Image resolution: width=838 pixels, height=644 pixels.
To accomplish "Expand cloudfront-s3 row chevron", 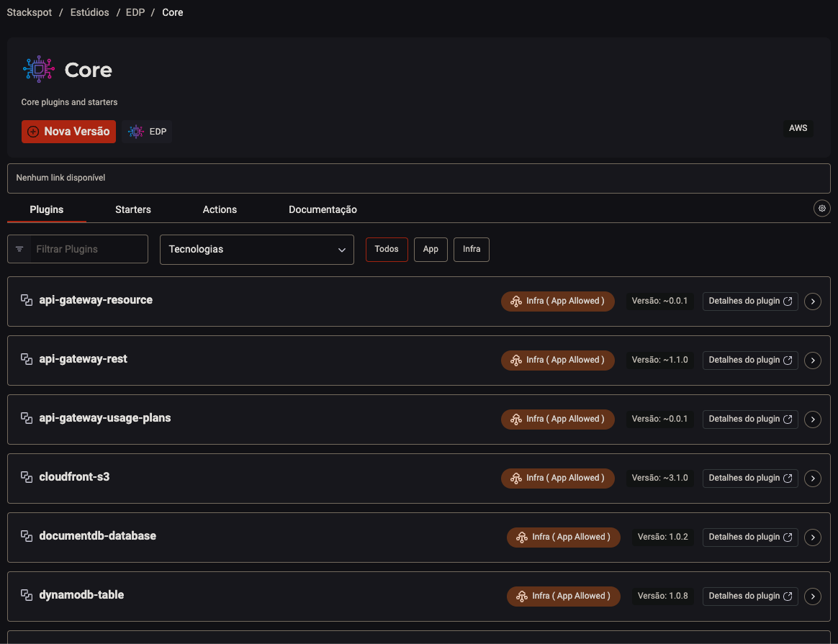I will click(813, 479).
